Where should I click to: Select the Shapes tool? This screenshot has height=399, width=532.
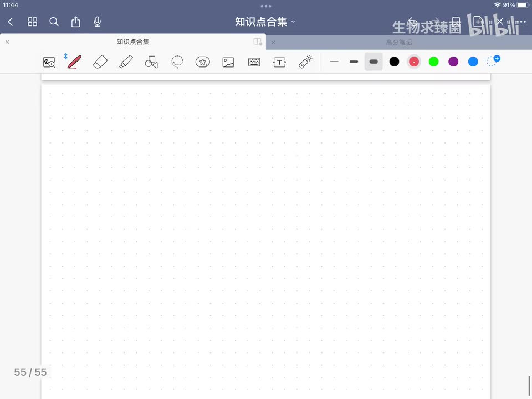pyautogui.click(x=151, y=62)
